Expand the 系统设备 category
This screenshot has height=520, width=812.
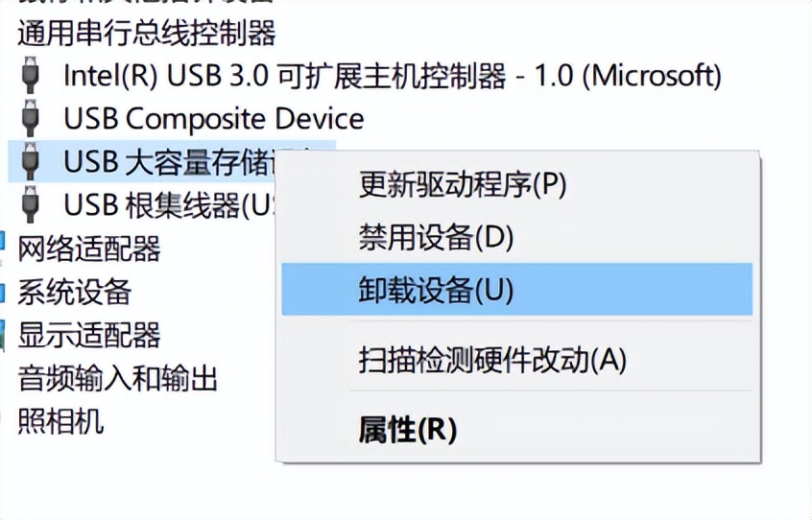(75, 292)
